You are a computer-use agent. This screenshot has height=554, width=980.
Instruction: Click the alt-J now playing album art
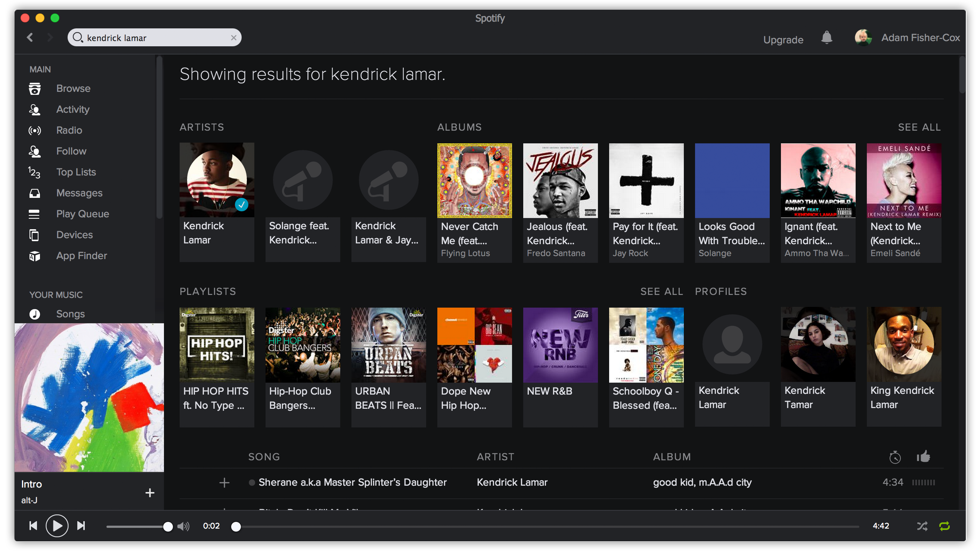(89, 398)
